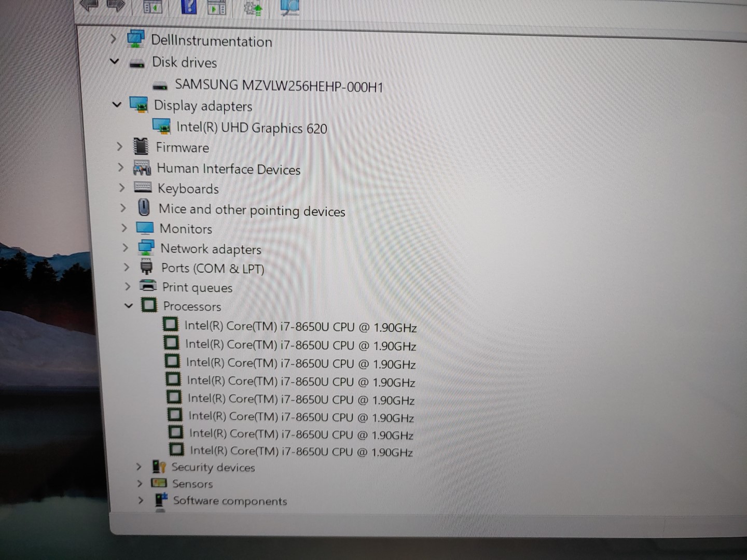Click the Disk drives category icon

coord(137,64)
